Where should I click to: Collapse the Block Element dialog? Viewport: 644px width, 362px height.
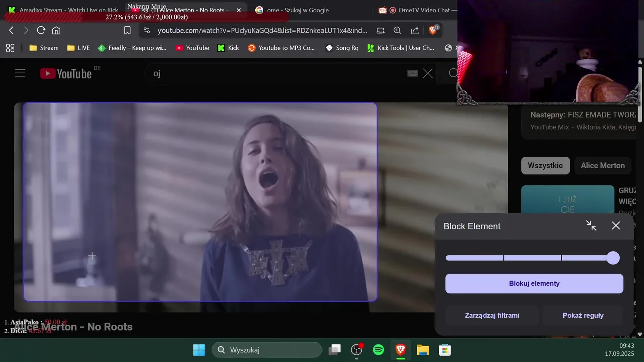[591, 226]
